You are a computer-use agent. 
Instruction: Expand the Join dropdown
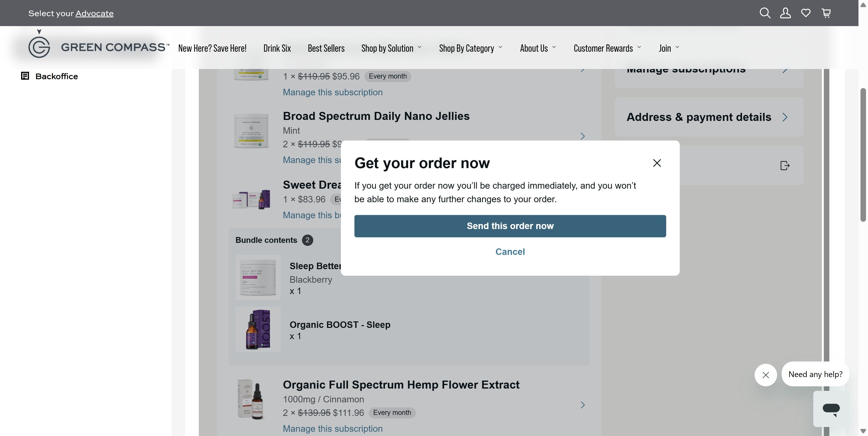669,48
